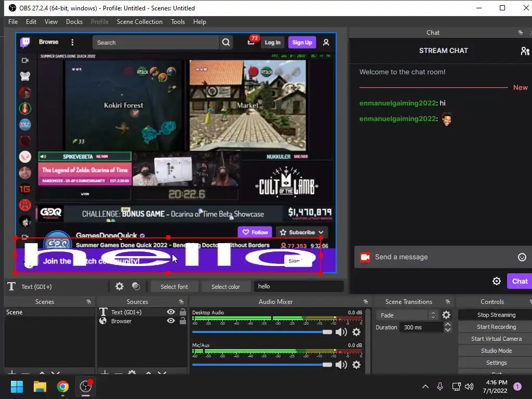
Task: Select the Scene item in Scenes list
Action: (49, 312)
